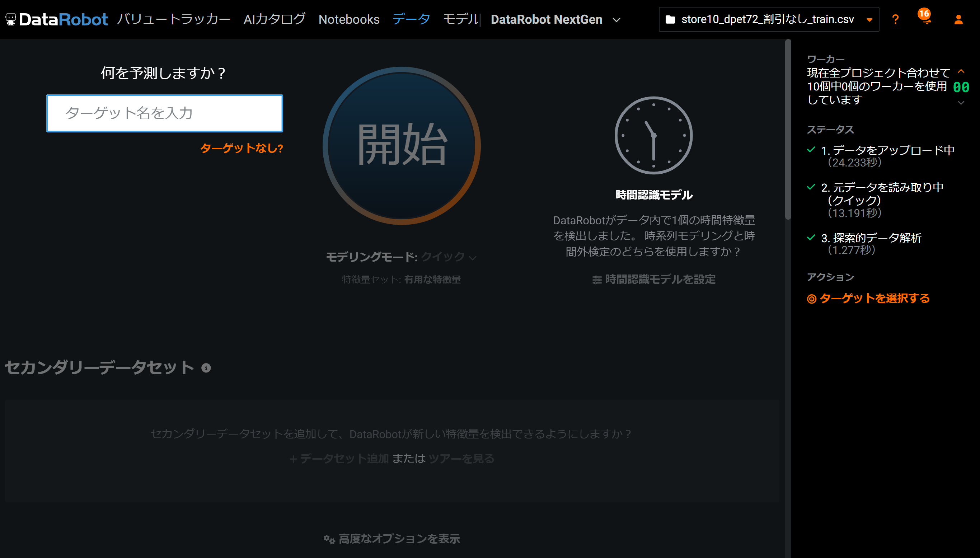Screen dimensions: 980x558
Task: Click the DataRobot logo icon
Action: coord(10,19)
